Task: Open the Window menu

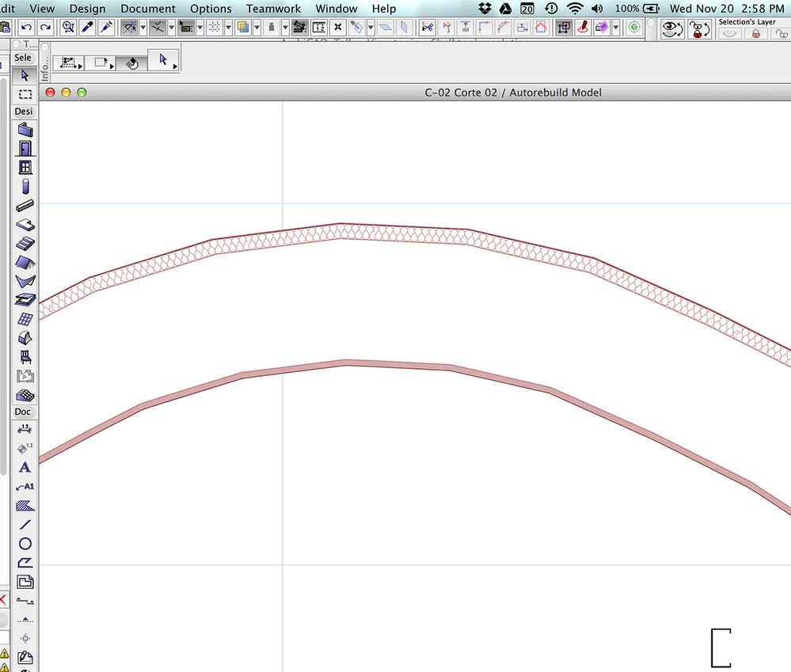Action: (x=337, y=9)
